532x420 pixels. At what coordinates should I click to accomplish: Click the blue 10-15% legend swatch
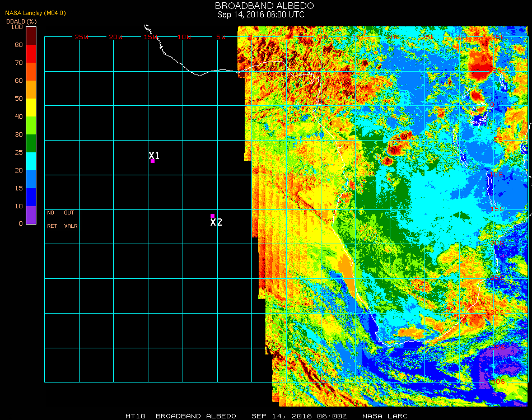click(31, 197)
